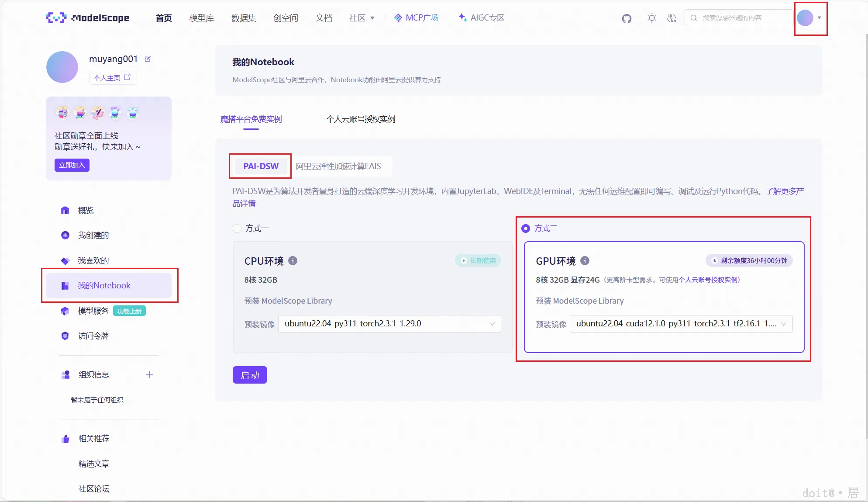The height and width of the screenshot is (502, 868).
Task: Click the info icon beside GPU环境
Action: tap(584, 261)
